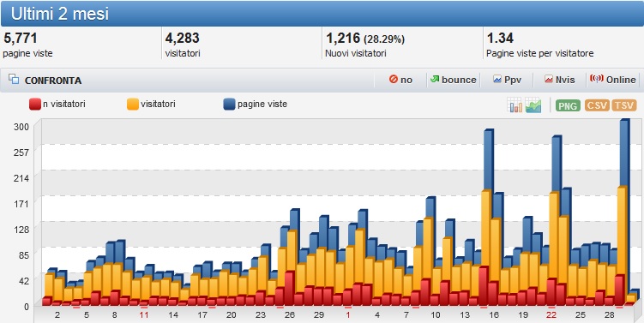Click the Nvis chart icon
Screen dimensions: 644x323
[x=549, y=80]
